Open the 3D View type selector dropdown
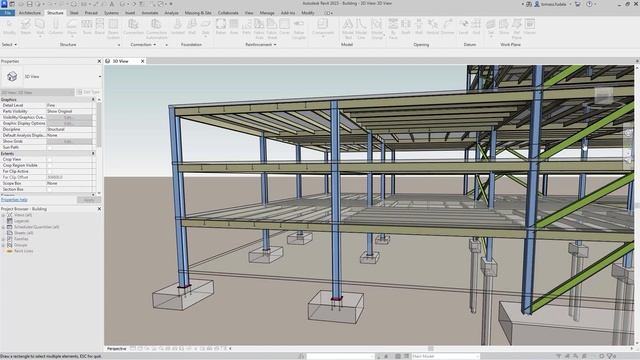 point(100,77)
